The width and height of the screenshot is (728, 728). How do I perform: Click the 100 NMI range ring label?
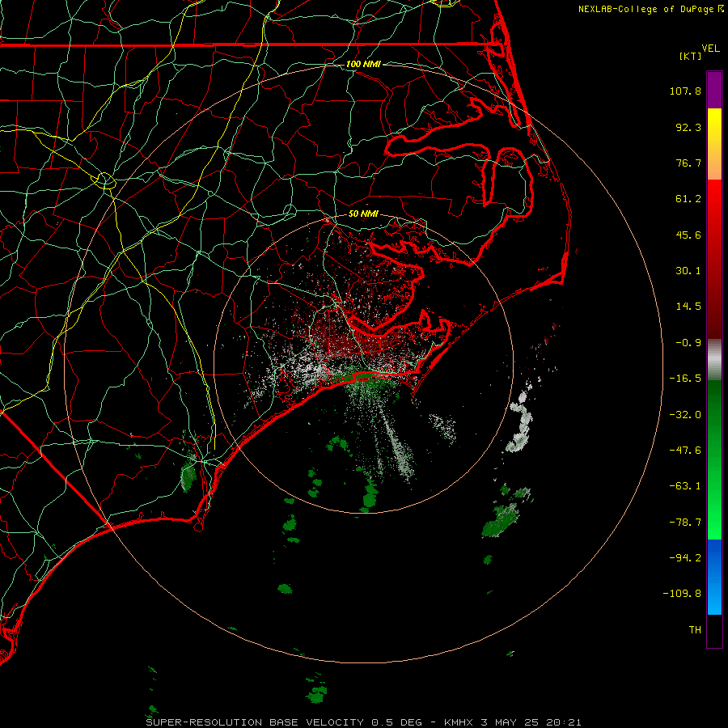pyautogui.click(x=363, y=64)
